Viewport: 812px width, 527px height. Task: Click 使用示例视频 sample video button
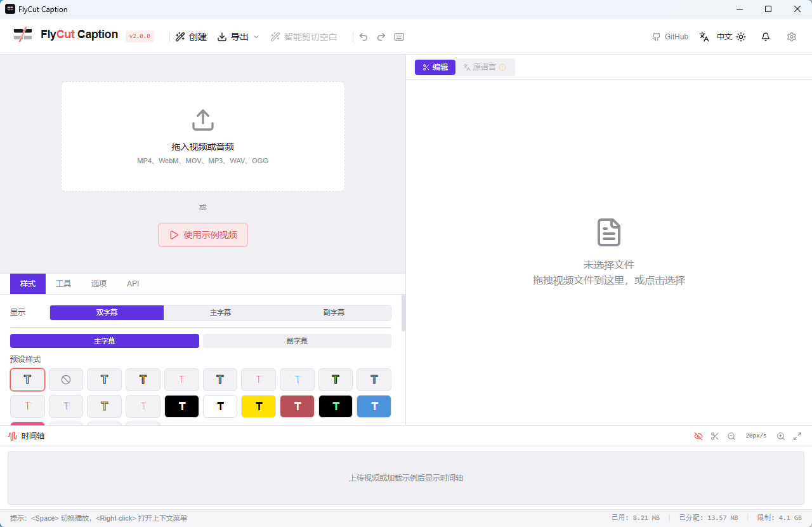pos(203,235)
